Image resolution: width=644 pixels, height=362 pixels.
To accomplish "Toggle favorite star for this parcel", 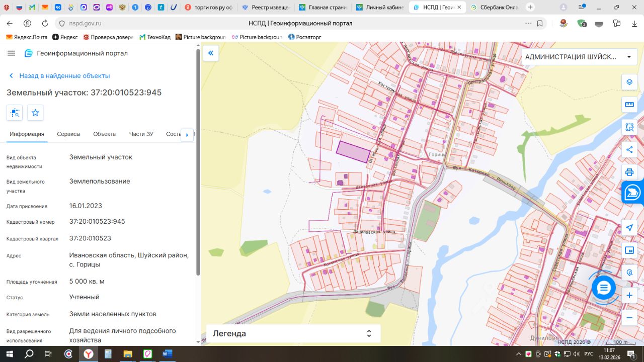I will (x=35, y=113).
